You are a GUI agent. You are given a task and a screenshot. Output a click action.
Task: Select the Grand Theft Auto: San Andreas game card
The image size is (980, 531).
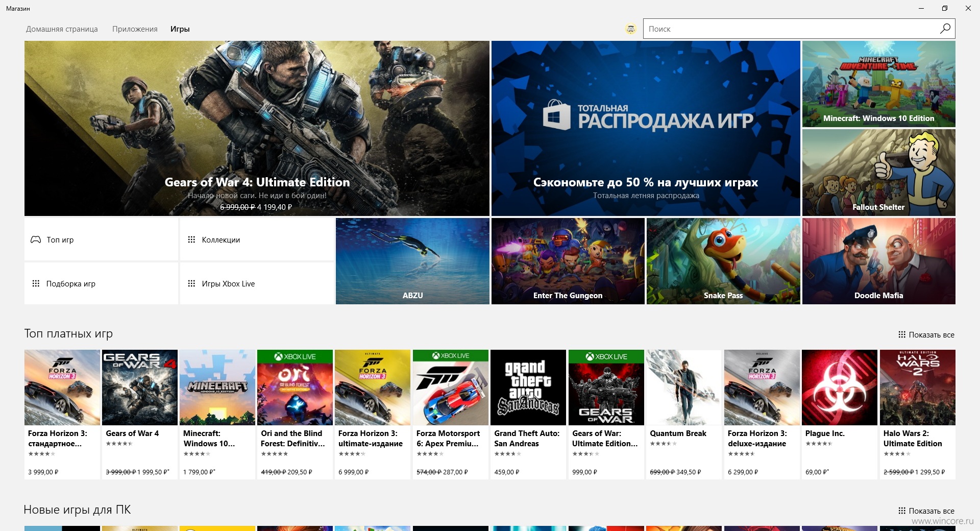pyautogui.click(x=528, y=414)
